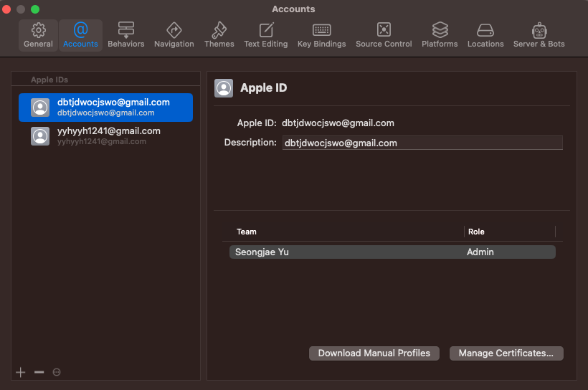588x390 pixels.
Task: Edit the Description text field
Action: click(x=422, y=143)
